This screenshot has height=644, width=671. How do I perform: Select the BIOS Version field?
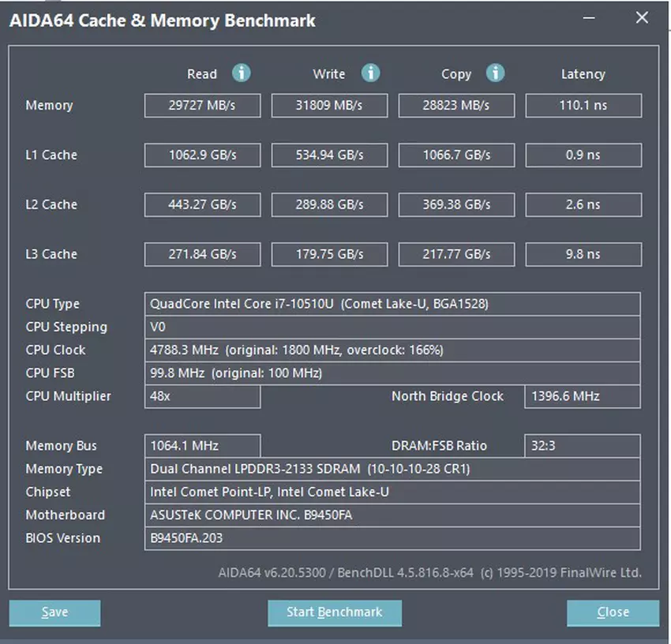(392, 538)
